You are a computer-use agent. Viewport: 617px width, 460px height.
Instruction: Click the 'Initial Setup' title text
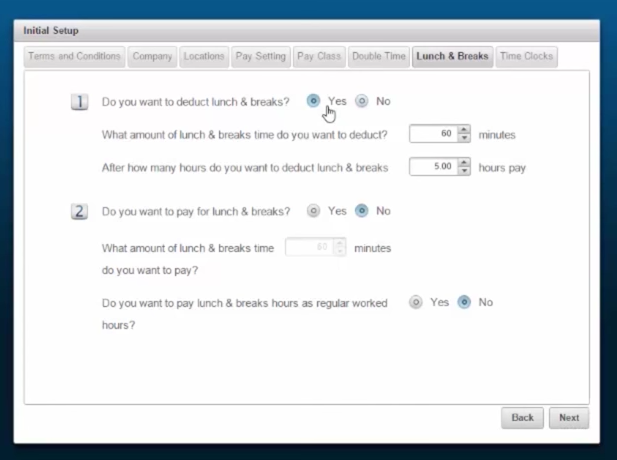(x=51, y=31)
